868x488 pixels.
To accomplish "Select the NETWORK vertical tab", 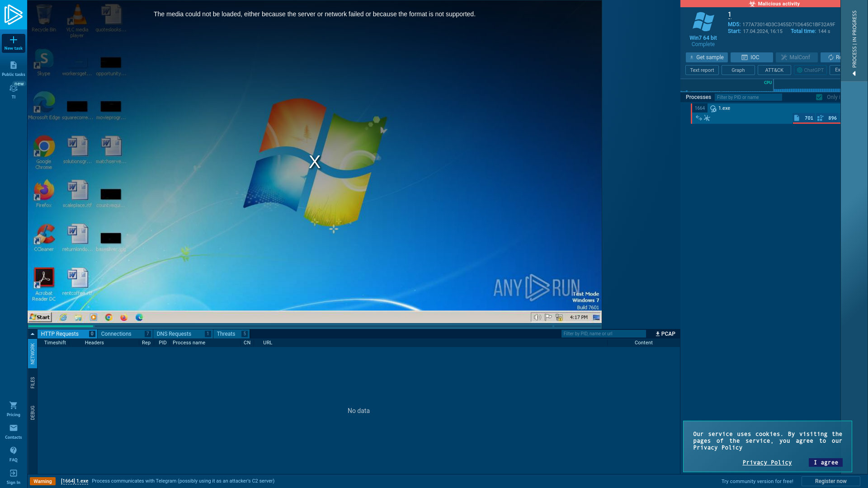I will click(33, 353).
